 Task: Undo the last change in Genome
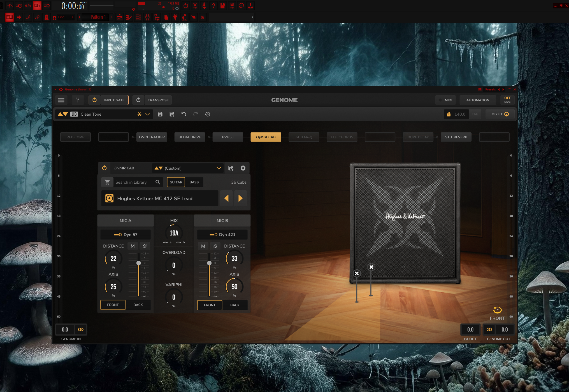click(x=184, y=114)
